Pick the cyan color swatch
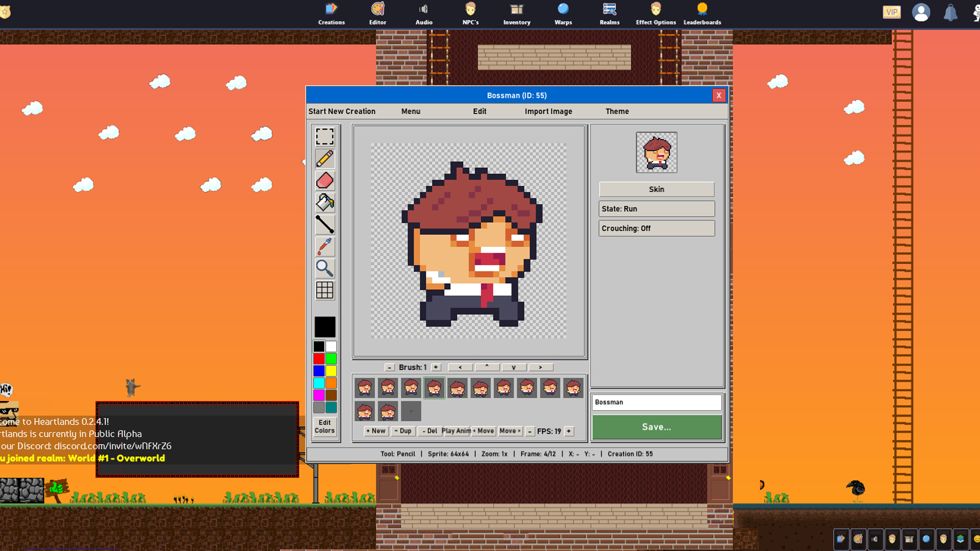Screen dimensions: 980x551 point(319,383)
